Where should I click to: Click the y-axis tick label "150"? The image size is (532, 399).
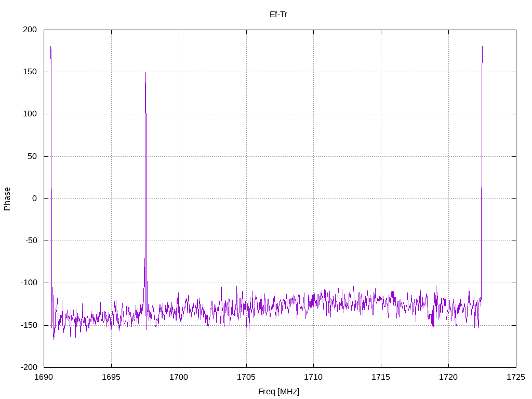[30, 72]
